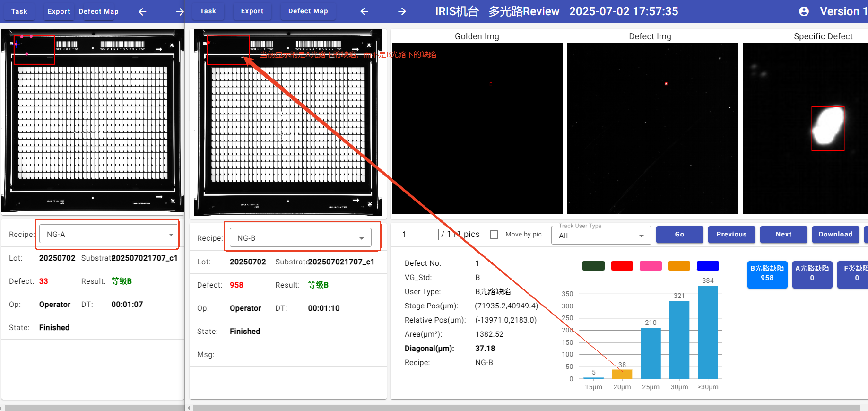The image size is (868, 411).
Task: Click the 25μm bar labeled 210
Action: (651, 353)
